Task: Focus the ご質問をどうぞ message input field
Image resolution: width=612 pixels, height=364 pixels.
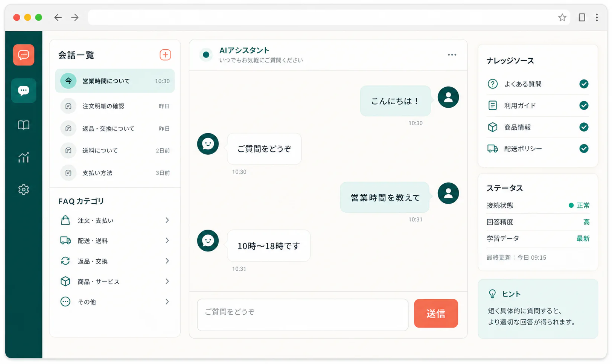Action: click(x=303, y=315)
